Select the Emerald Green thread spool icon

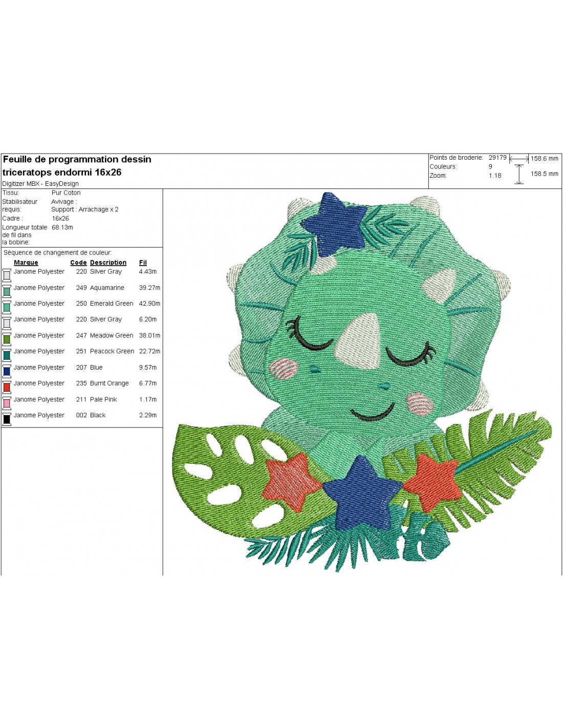7,307
